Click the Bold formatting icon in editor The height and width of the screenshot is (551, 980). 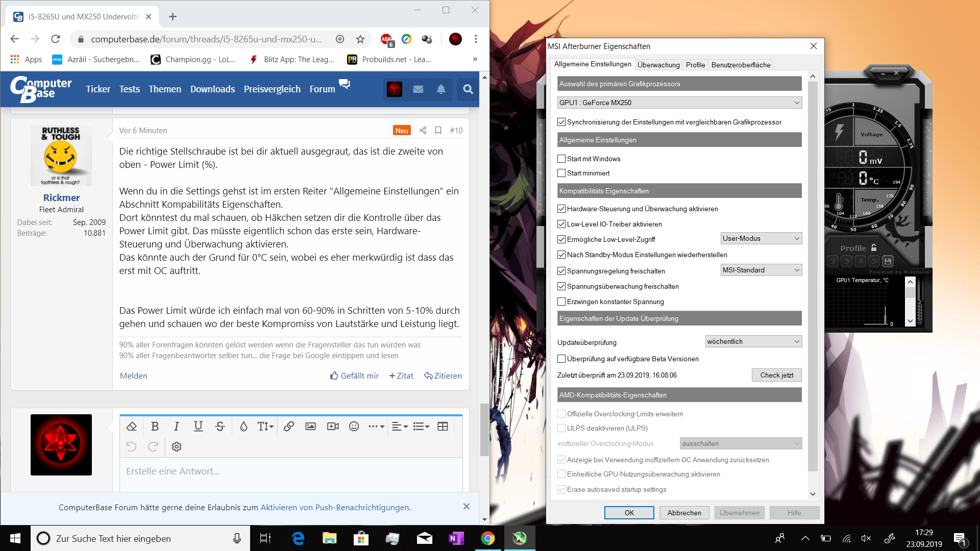tap(155, 427)
